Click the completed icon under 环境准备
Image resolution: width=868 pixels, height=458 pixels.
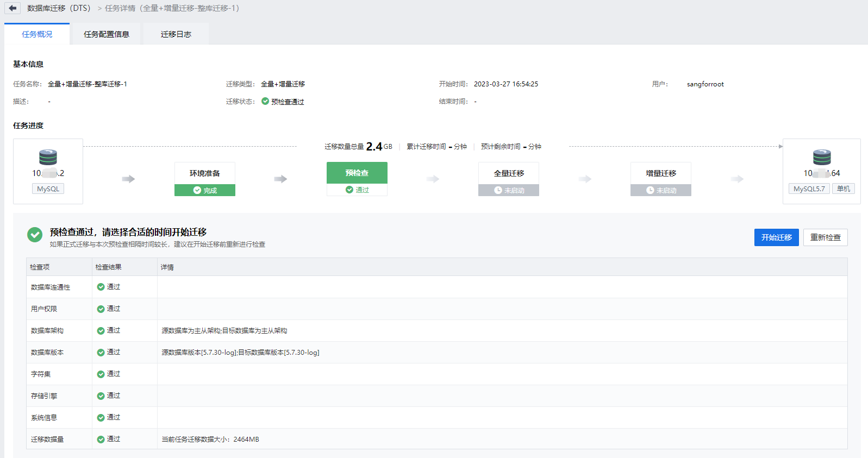coord(197,190)
